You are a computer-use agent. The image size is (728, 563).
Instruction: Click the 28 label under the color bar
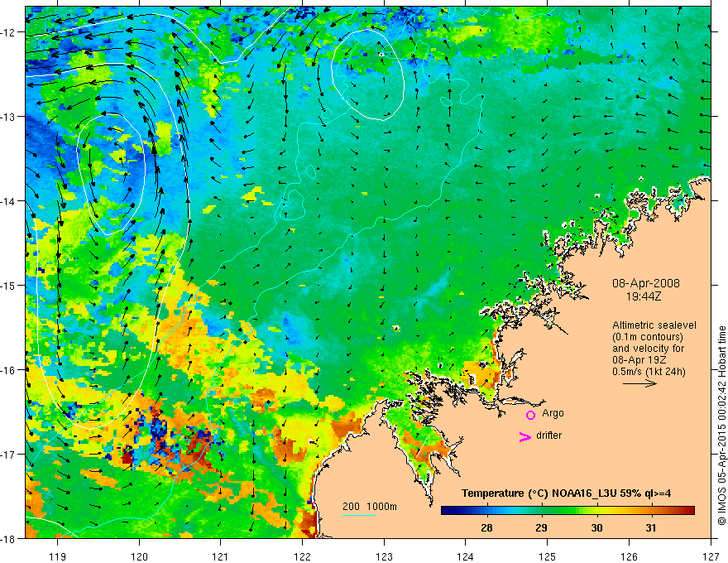[x=486, y=527]
